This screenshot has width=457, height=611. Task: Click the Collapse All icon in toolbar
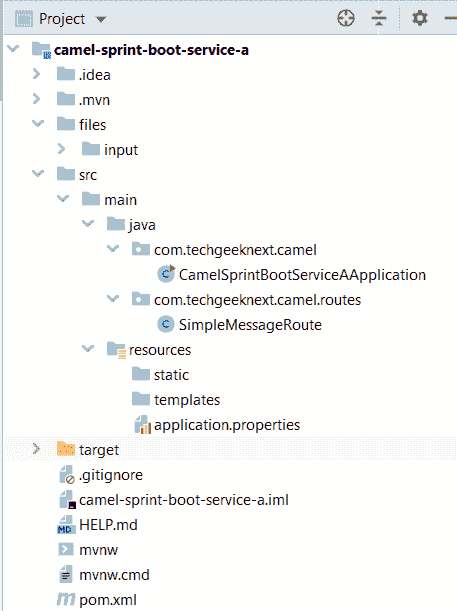point(379,18)
